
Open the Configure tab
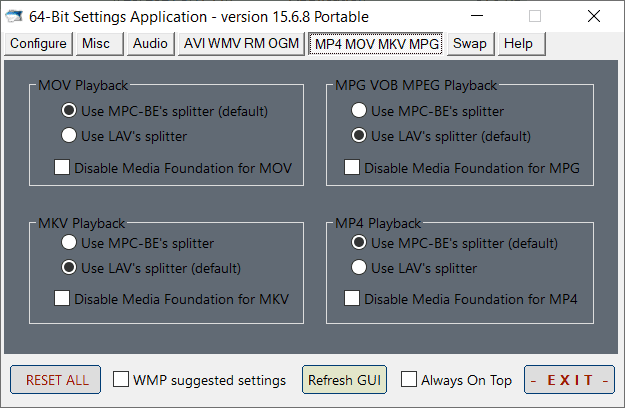38,44
